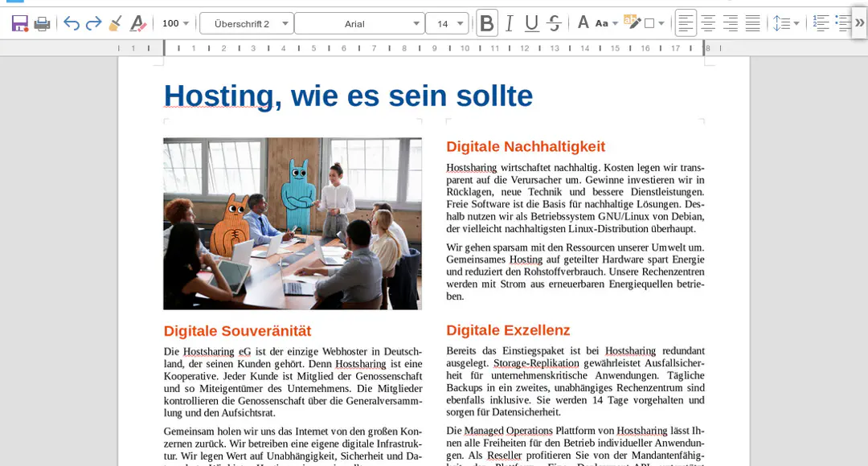Open the line spacing dropdown

(x=796, y=23)
